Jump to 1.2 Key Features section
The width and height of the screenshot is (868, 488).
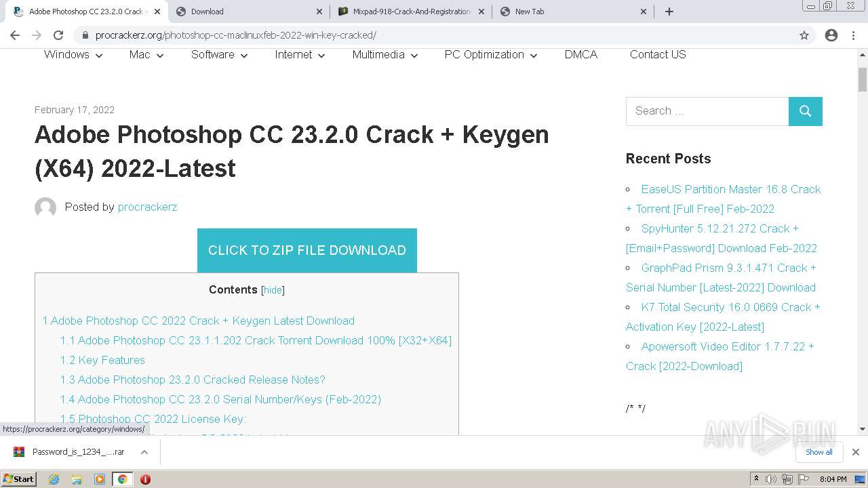(102, 361)
